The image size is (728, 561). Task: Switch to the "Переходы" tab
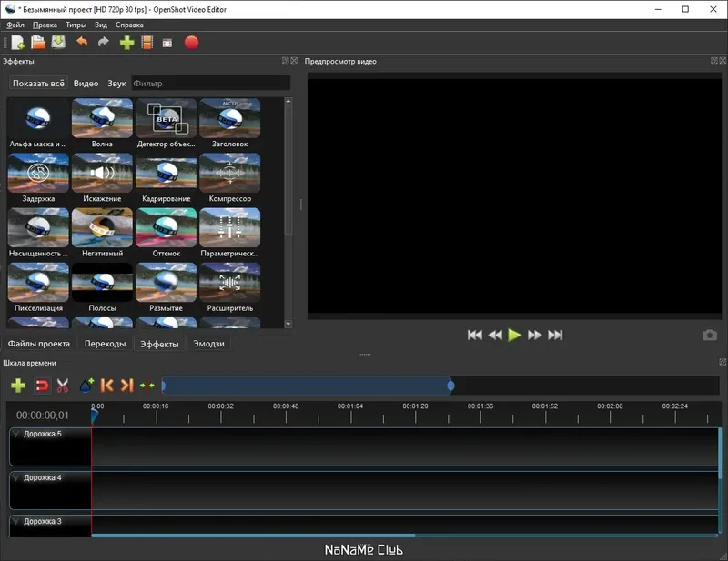coord(105,344)
